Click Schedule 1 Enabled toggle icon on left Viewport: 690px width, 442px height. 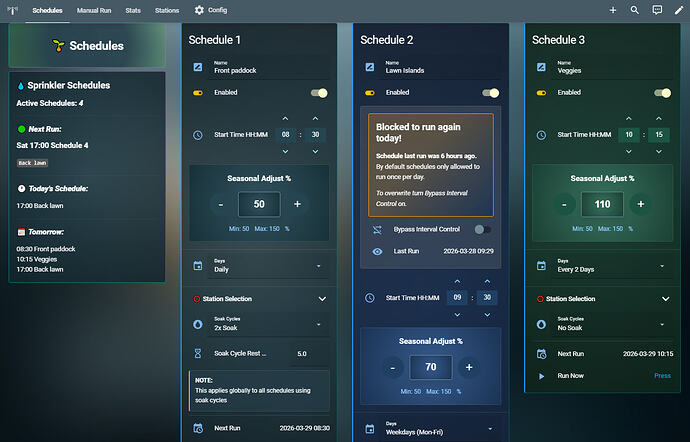pos(198,92)
